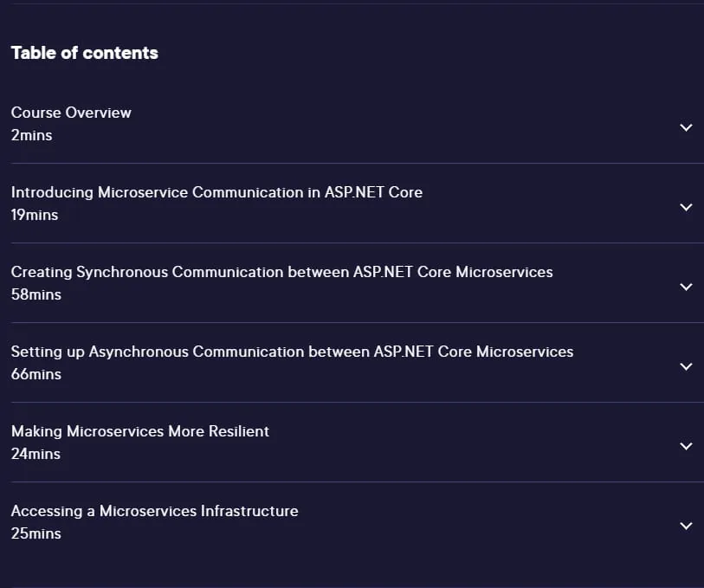Expand chevron for Making Microservices More Resilient
This screenshot has height=588, width=704.
point(686,446)
